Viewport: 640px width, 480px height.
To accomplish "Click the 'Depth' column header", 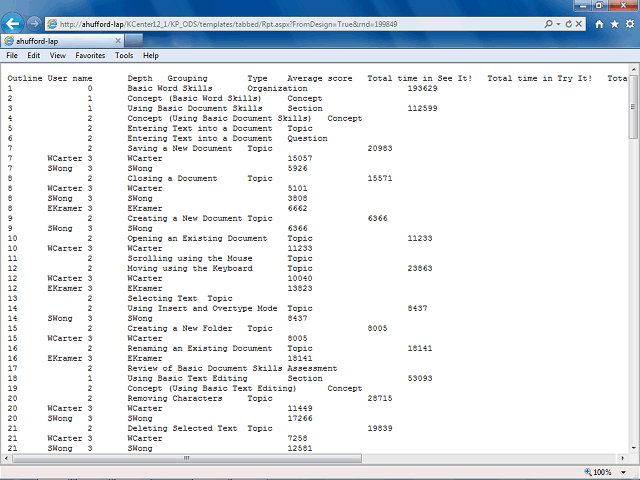I will [140, 78].
